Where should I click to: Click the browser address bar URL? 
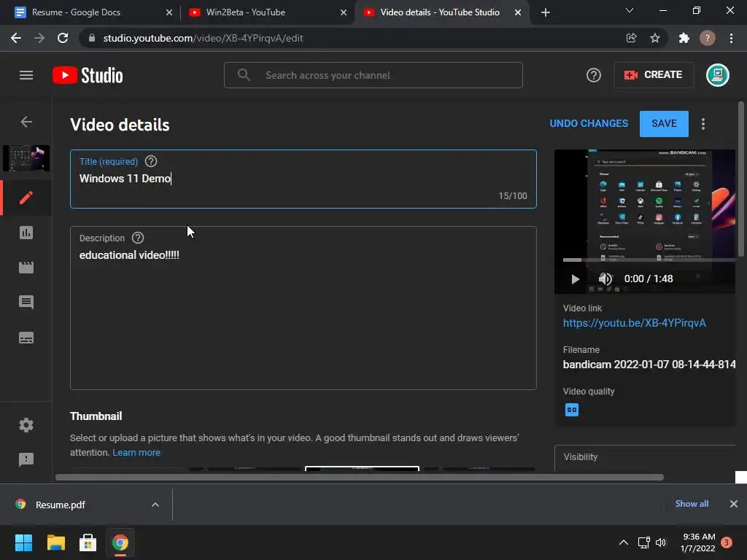(203, 38)
